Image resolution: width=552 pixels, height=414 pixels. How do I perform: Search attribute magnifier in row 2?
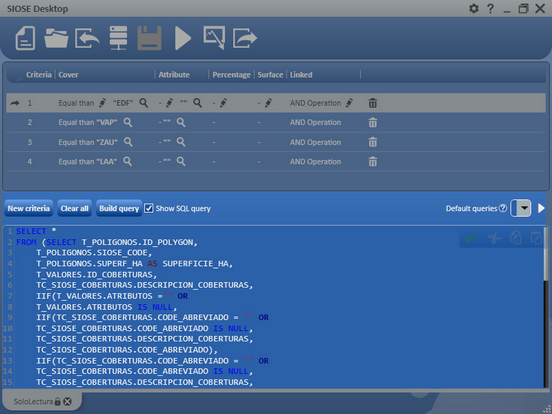coord(181,123)
